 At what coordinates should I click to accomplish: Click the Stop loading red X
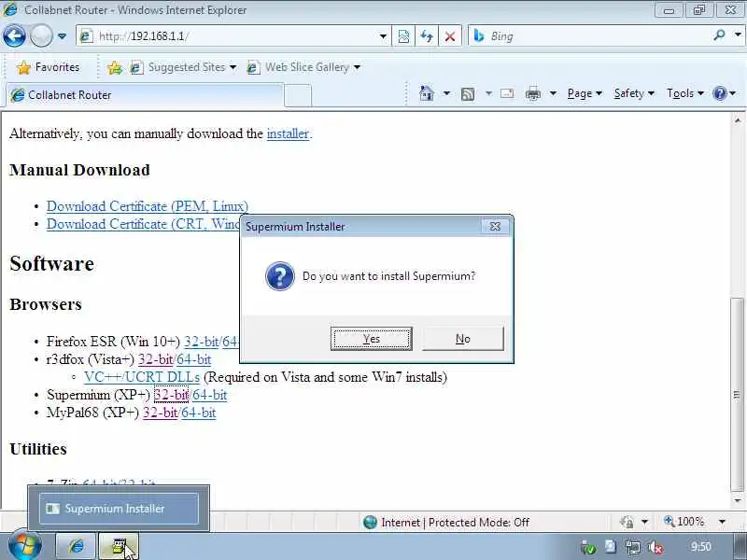(x=450, y=36)
